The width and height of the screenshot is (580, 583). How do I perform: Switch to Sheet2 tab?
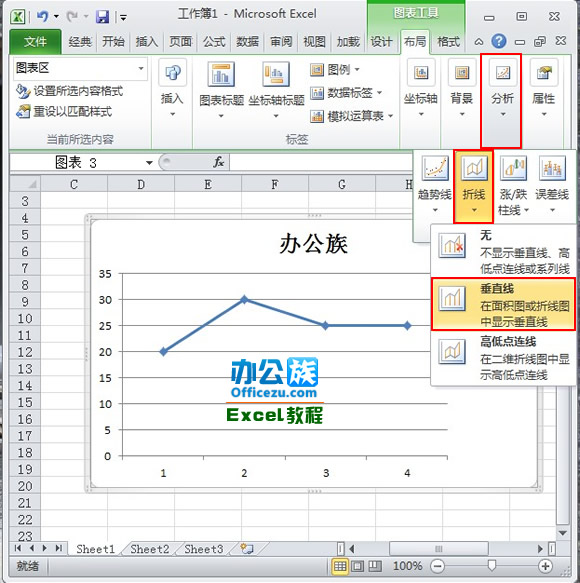[149, 549]
